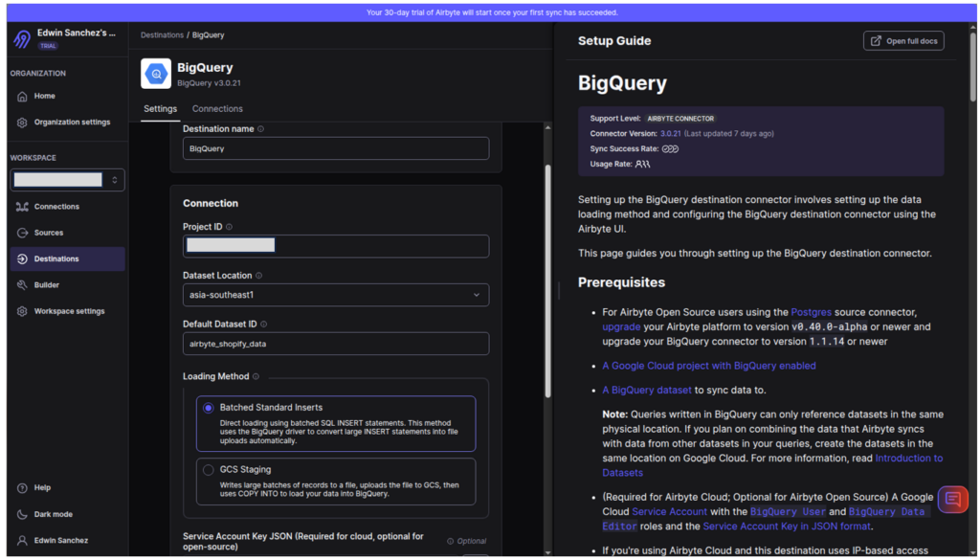
Task: Click Usage Rate indicator icon
Action: (x=642, y=165)
